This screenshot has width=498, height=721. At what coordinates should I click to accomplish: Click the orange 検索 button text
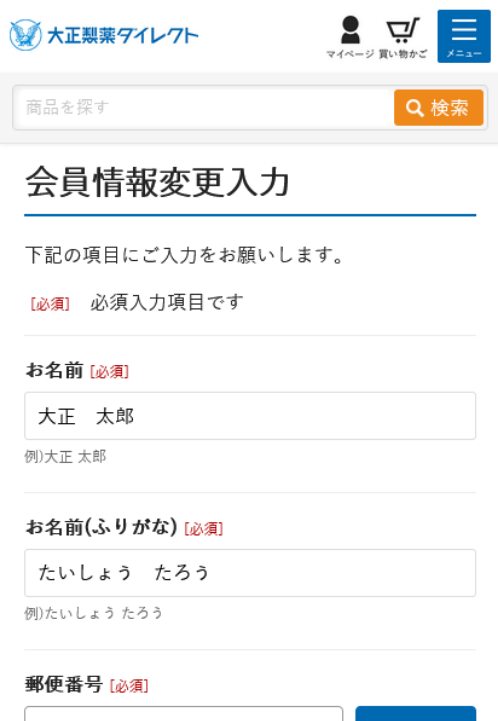click(x=449, y=108)
